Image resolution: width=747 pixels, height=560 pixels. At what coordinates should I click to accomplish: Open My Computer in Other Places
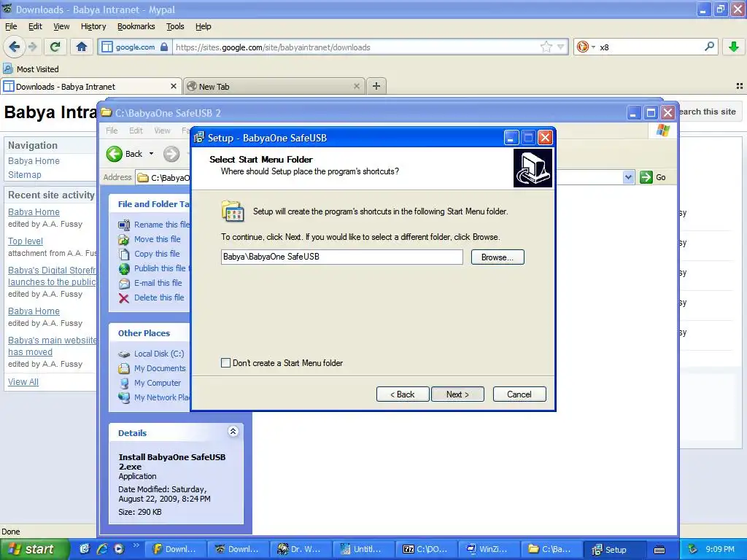point(158,383)
